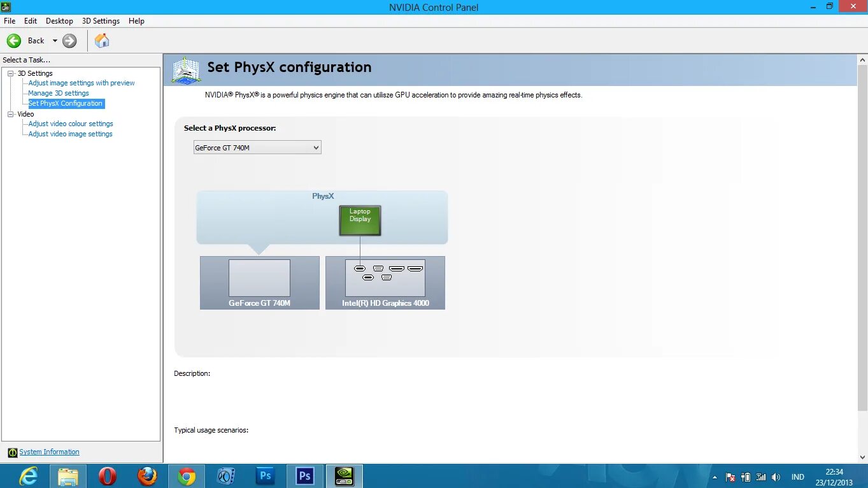Click the Back text label button
Viewport: 868px width, 488px height.
(x=36, y=41)
